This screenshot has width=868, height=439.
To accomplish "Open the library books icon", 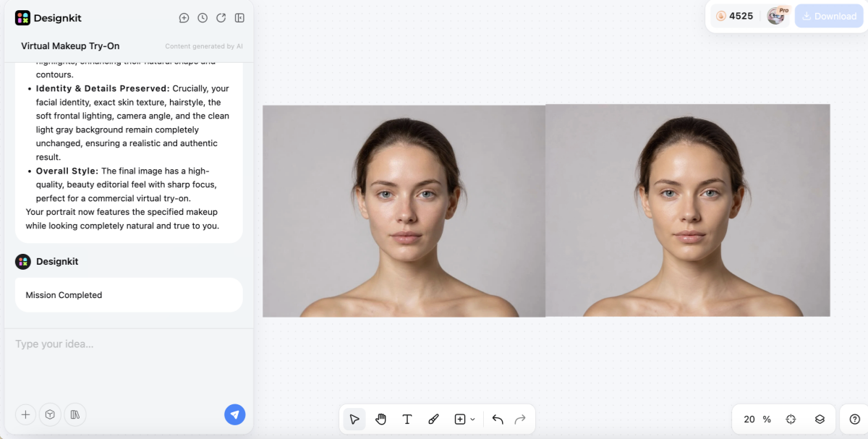I will point(75,414).
